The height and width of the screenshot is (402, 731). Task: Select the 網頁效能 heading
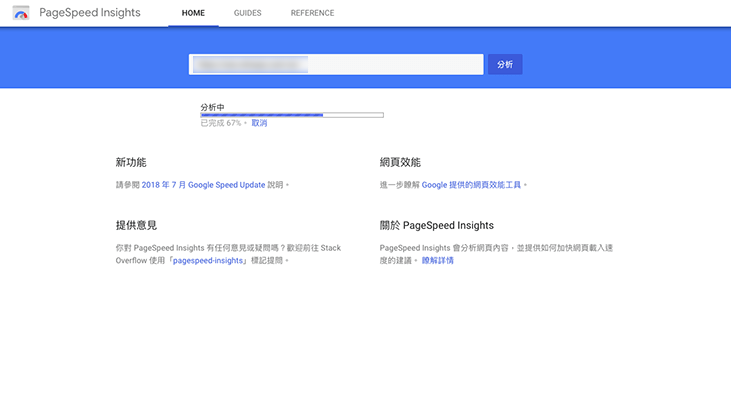[400, 162]
